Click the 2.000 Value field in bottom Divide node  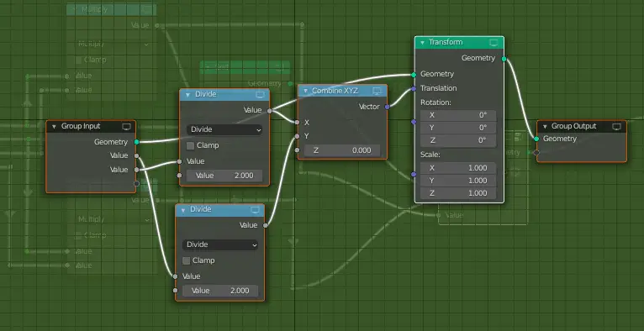[x=220, y=291]
